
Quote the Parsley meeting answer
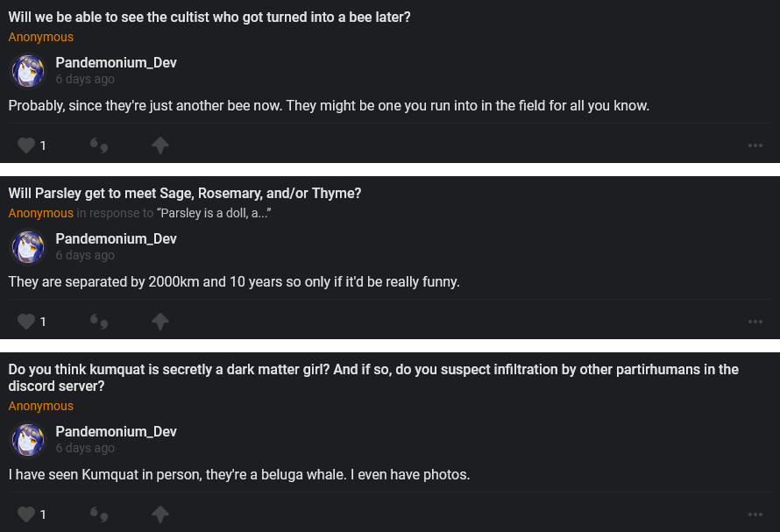[99, 322]
